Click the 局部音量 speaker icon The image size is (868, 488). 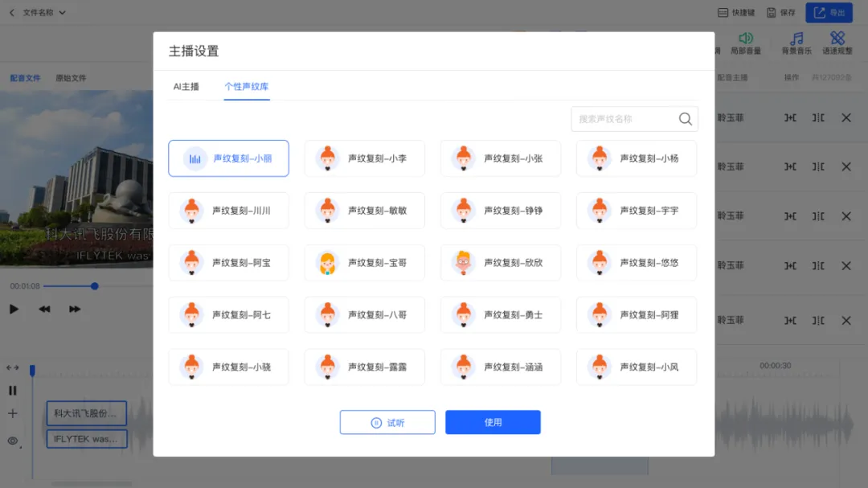[746, 39]
